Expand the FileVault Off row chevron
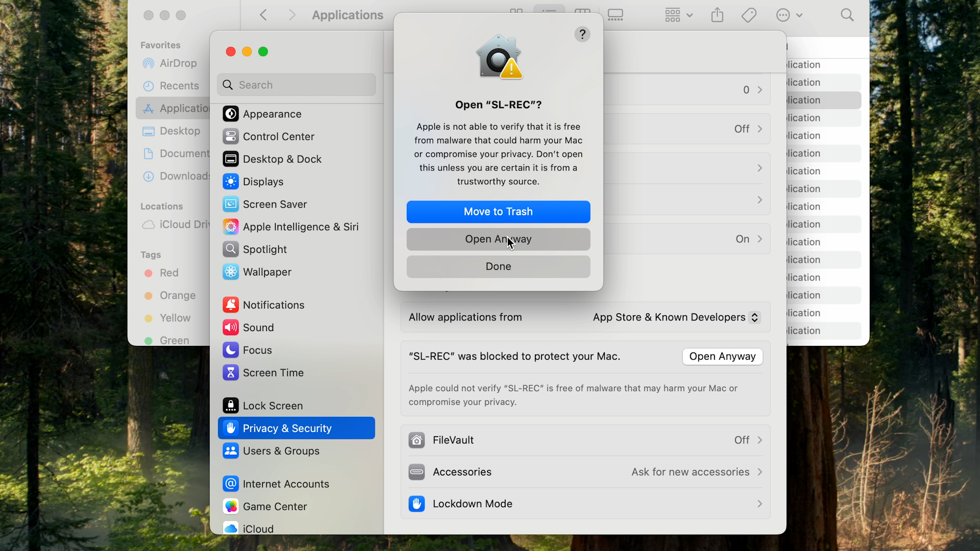980x551 pixels. tap(759, 440)
